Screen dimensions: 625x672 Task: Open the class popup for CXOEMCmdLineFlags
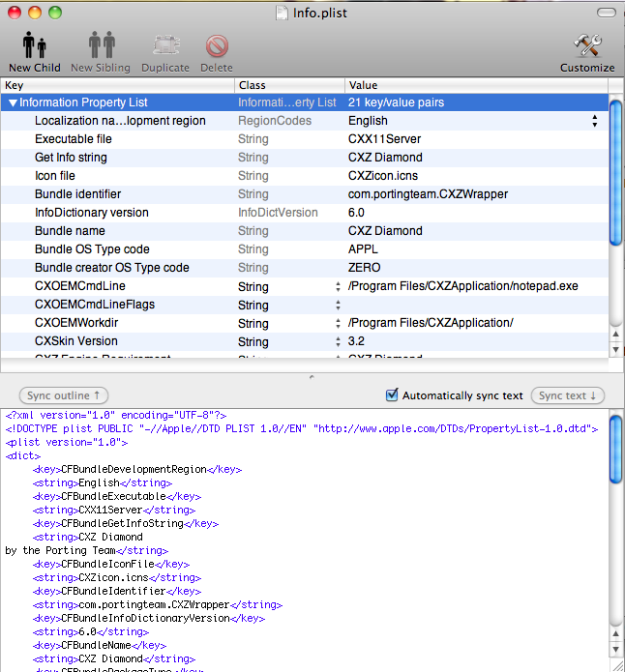(x=338, y=306)
